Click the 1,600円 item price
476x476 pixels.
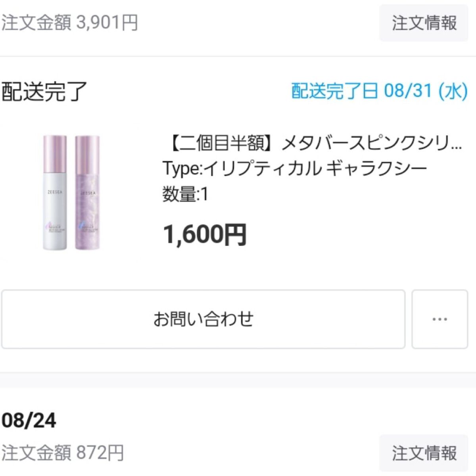(x=205, y=234)
